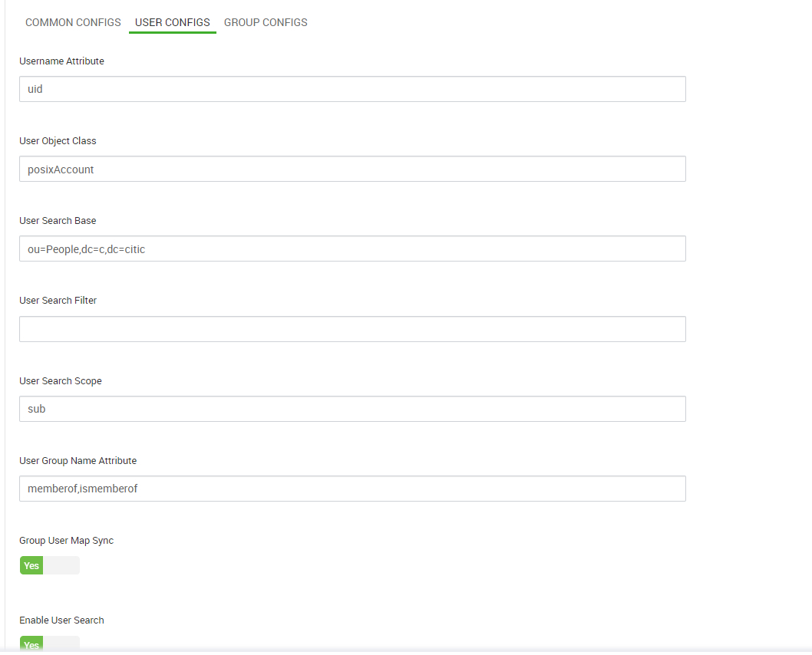Click the Username Attribute input field
Image resolution: width=812 pixels, height=655 pixels.
click(352, 89)
